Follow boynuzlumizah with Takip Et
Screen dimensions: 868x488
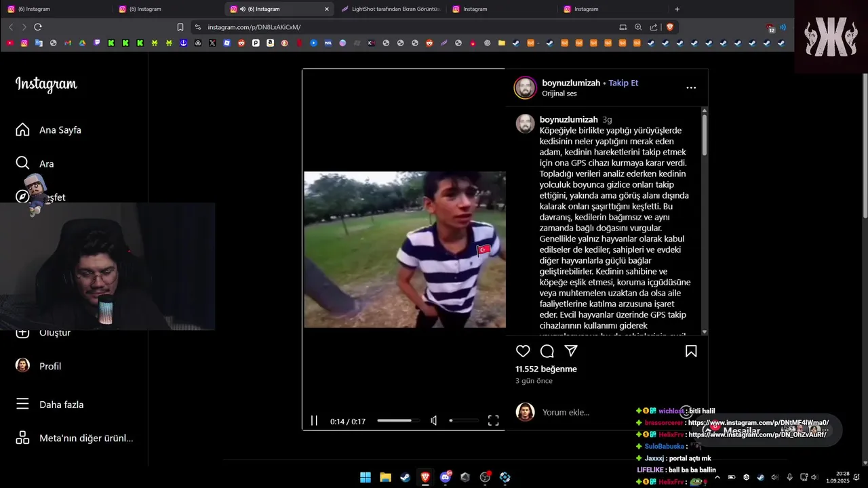pos(623,83)
